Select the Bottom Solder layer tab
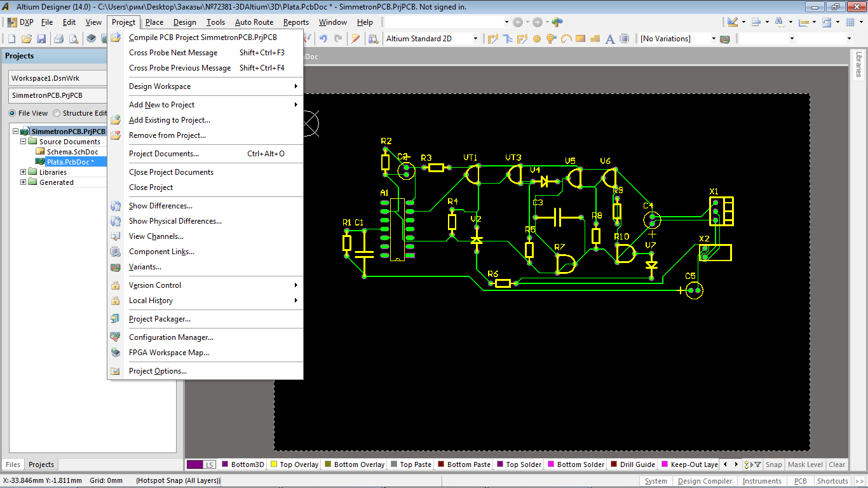This screenshot has height=488, width=868. 576,464
